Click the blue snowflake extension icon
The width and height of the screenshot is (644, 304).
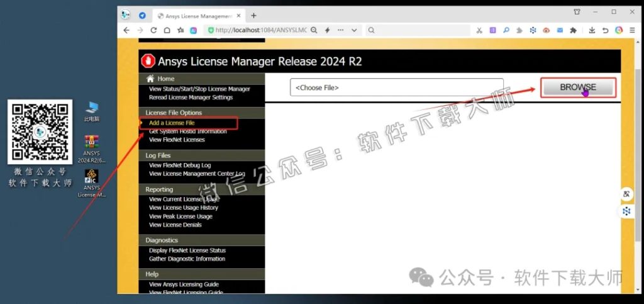coord(533,30)
